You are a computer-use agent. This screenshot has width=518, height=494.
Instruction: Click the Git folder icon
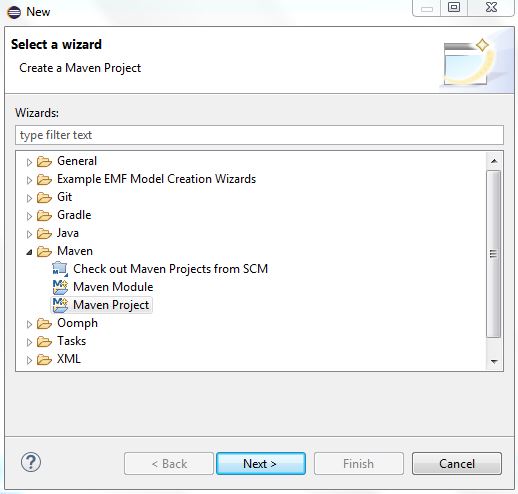tap(44, 197)
